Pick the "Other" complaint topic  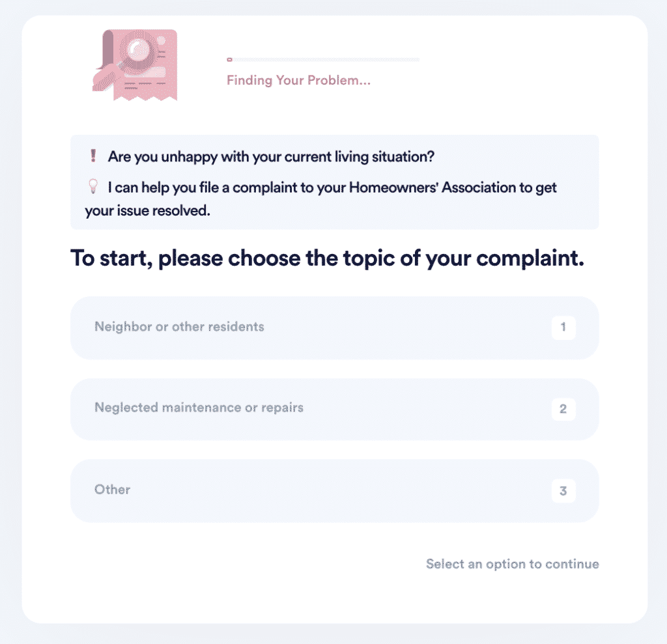point(113,490)
